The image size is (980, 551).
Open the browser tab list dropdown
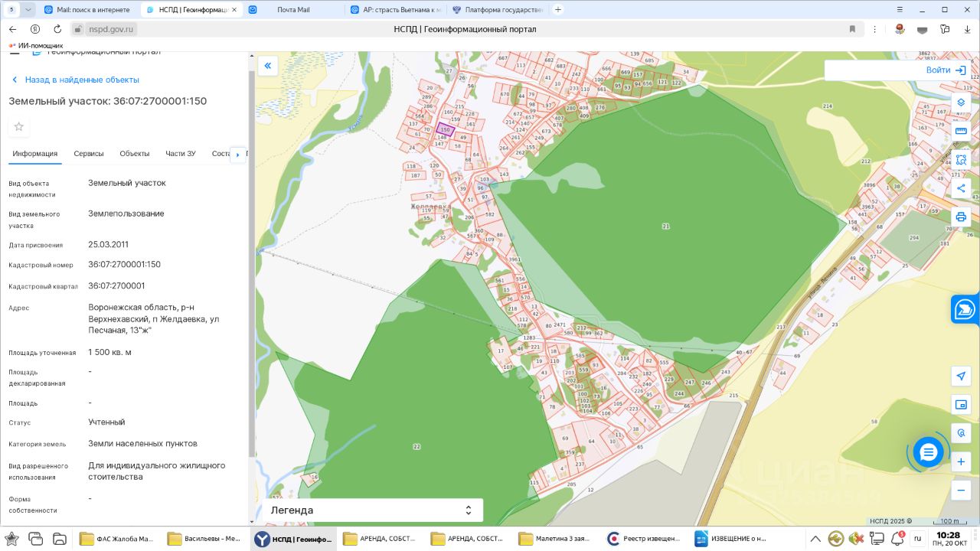click(28, 9)
